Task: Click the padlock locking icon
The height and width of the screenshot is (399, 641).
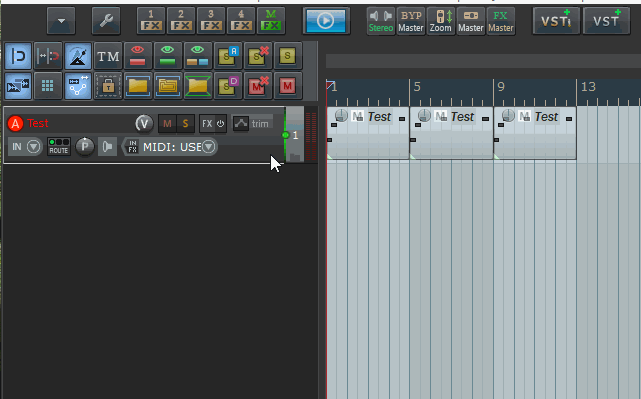Action: [x=108, y=86]
